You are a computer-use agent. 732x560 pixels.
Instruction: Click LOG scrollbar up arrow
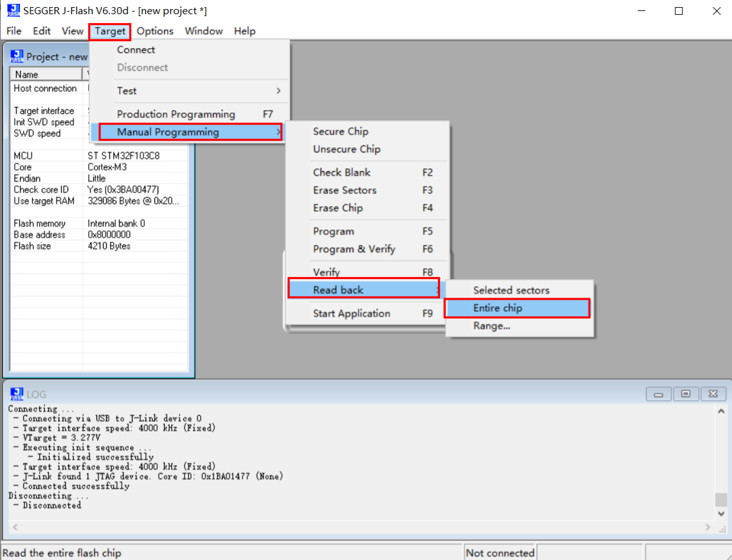point(721,411)
